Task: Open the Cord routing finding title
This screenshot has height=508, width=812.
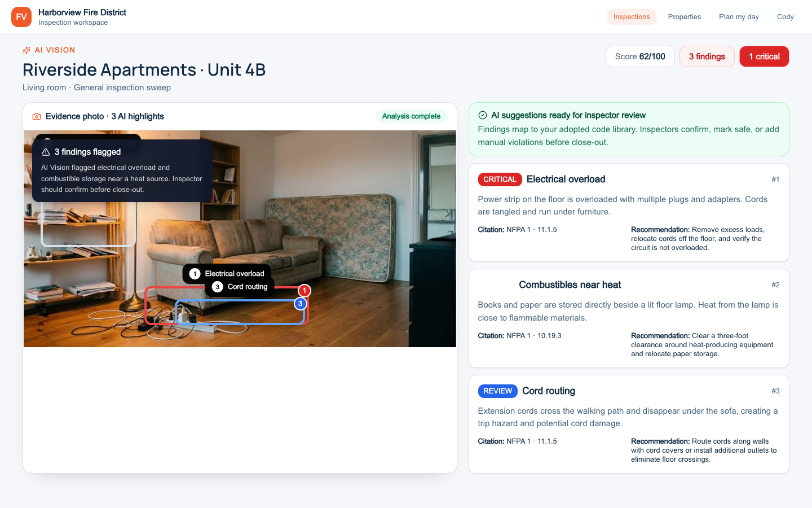Action: 549,391
